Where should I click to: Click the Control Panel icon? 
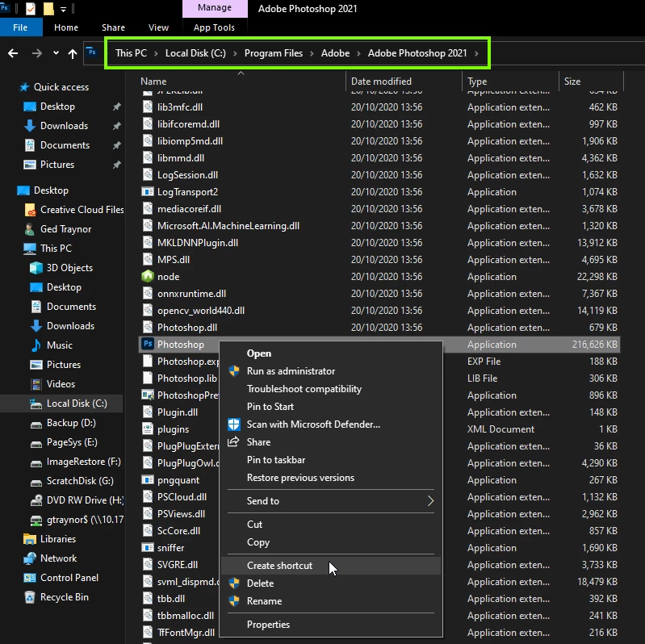coord(30,578)
